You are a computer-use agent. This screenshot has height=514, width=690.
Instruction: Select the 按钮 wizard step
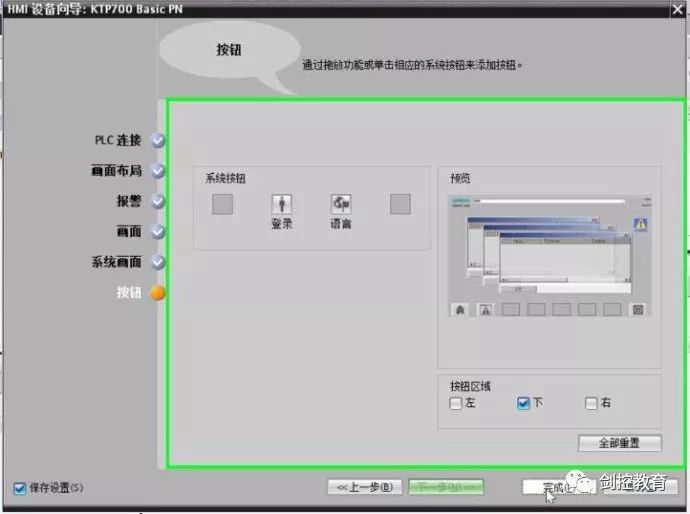(129, 293)
